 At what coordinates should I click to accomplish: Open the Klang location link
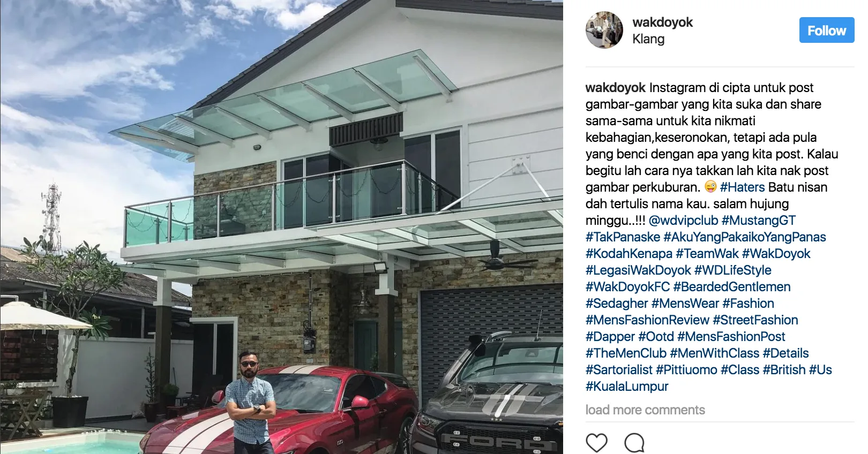point(648,39)
